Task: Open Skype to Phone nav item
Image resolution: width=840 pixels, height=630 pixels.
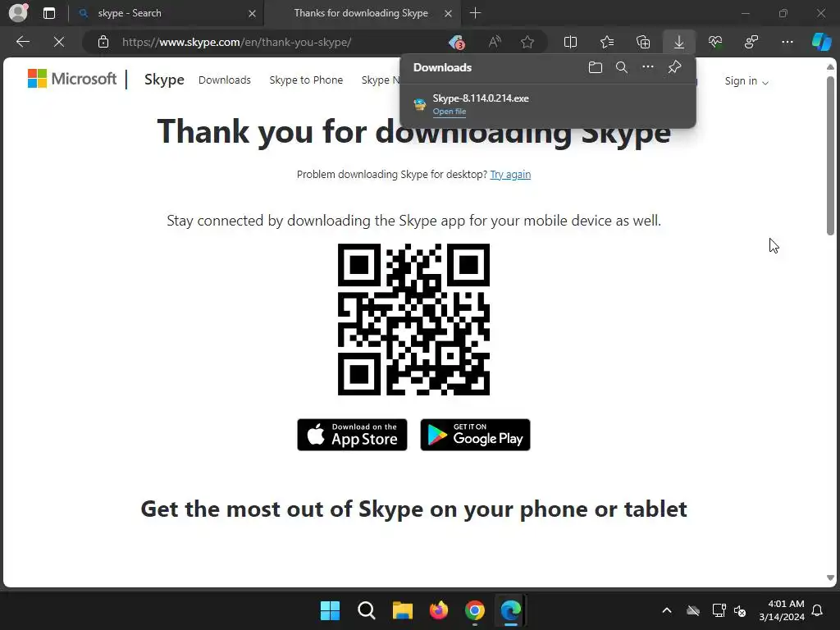Action: (306, 80)
